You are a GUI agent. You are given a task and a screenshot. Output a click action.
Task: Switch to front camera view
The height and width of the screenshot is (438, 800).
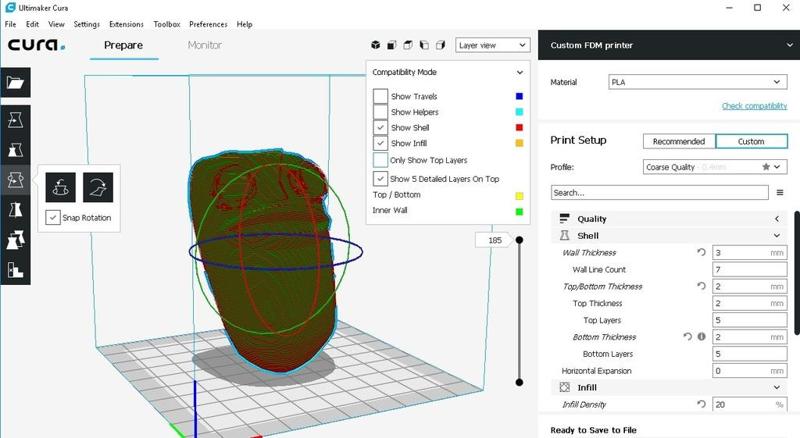(x=392, y=45)
